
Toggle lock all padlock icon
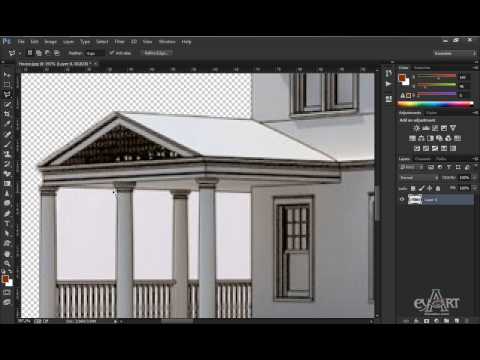coord(438,188)
